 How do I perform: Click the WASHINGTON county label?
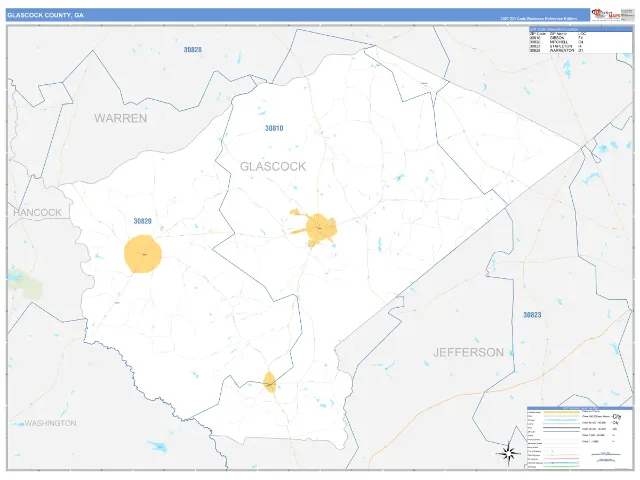(x=50, y=423)
